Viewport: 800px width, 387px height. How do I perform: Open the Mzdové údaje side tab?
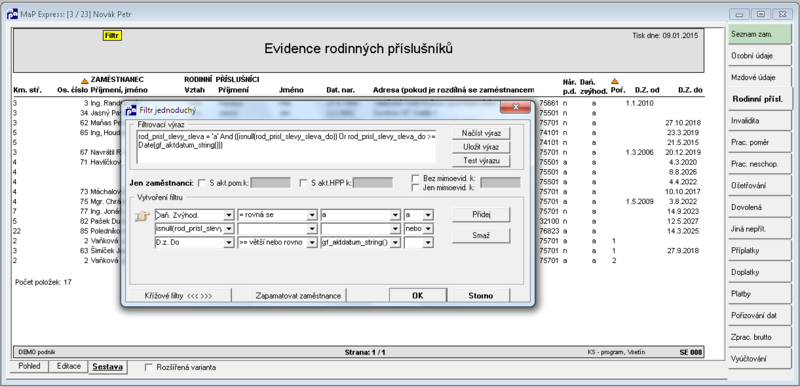(x=759, y=78)
